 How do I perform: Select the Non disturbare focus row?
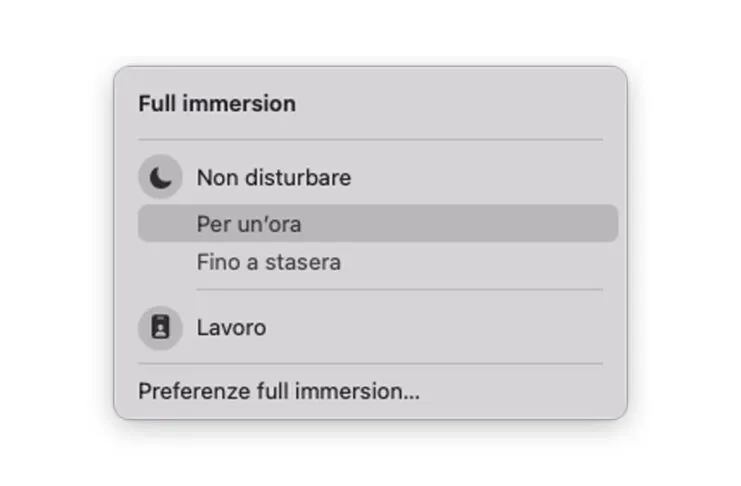click(x=273, y=178)
